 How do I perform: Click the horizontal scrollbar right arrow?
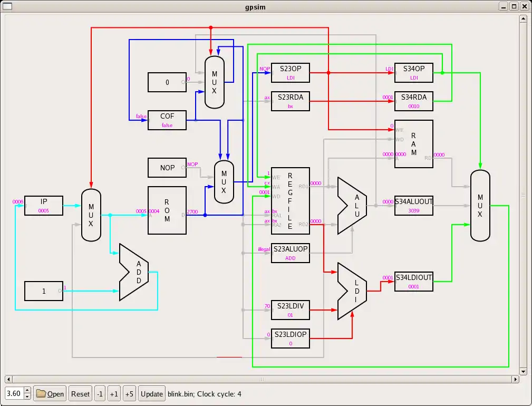point(515,379)
